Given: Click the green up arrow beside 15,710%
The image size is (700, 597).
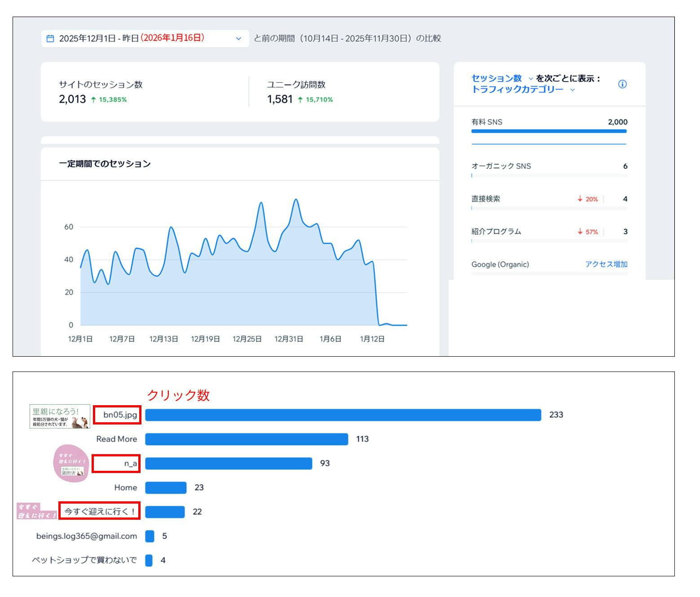Looking at the screenshot, I should pos(300,100).
